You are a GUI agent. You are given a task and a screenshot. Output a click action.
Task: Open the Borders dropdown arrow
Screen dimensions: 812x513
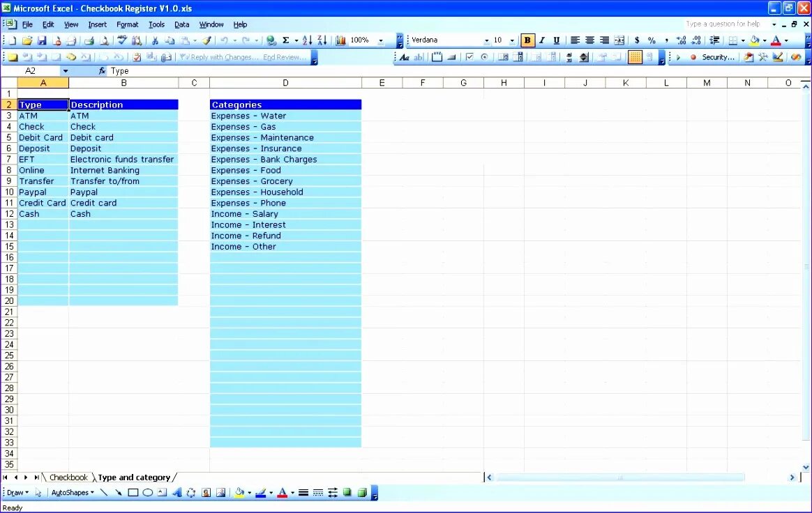(x=743, y=40)
